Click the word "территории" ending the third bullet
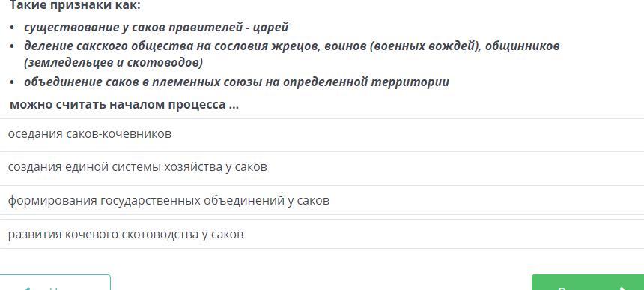 click(410, 82)
